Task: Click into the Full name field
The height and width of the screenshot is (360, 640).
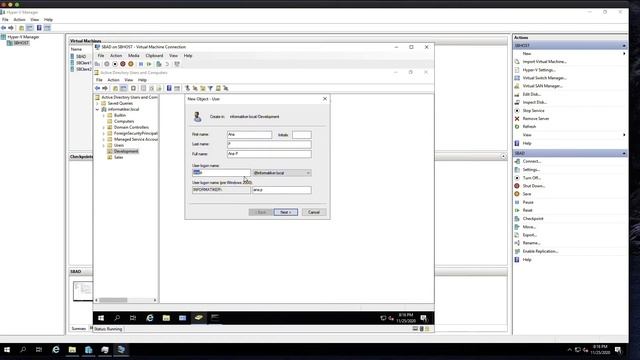Action: (x=269, y=154)
